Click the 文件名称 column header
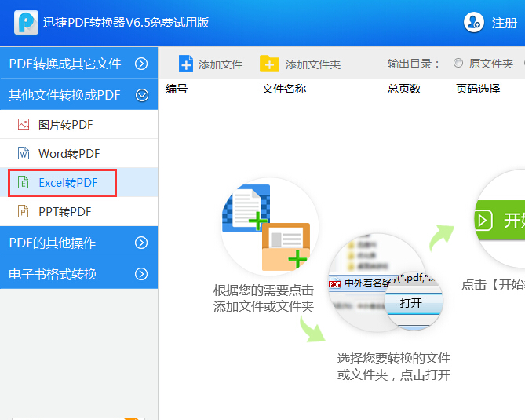The image size is (525, 420). point(284,89)
